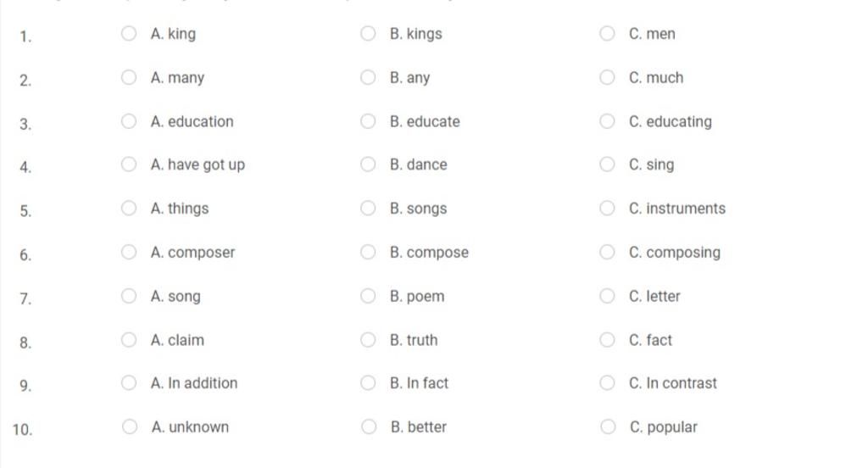Pick 'B. educate' radio option
This screenshot has height=468, width=868.
pos(368,121)
